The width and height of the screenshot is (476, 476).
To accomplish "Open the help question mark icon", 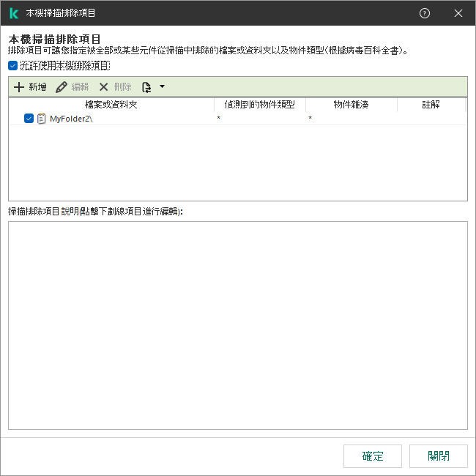I will [425, 13].
